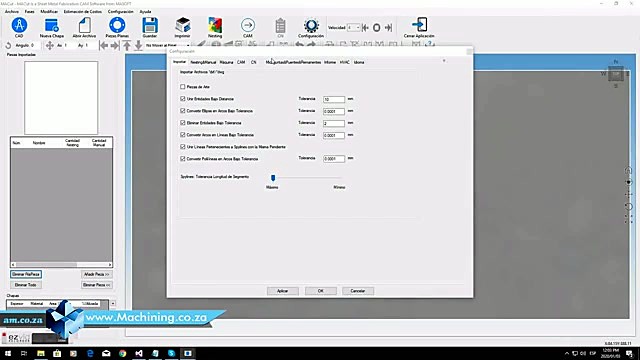This screenshot has width=640, height=360.
Task: Click the Cancelar button
Action: pos(358,291)
